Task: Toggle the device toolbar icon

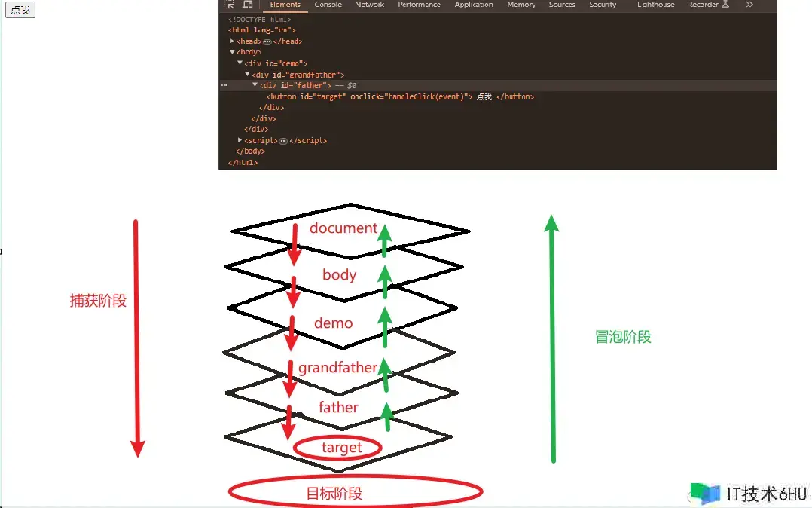Action: click(248, 5)
